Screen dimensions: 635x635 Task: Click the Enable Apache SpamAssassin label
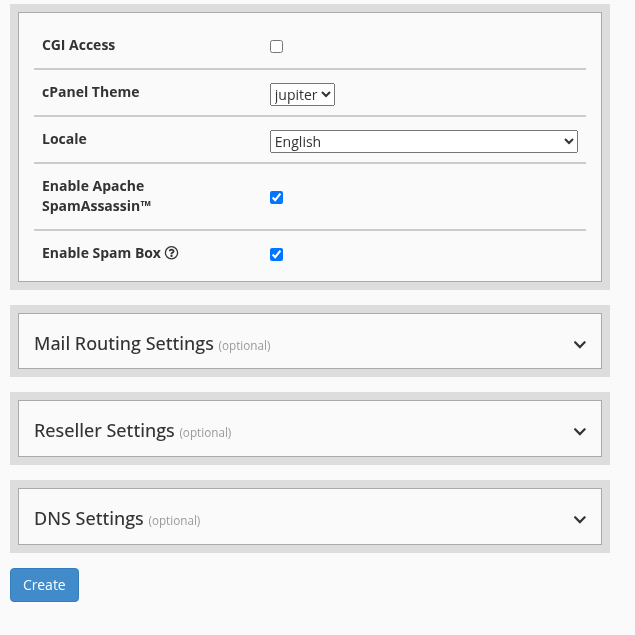[x=96, y=196]
